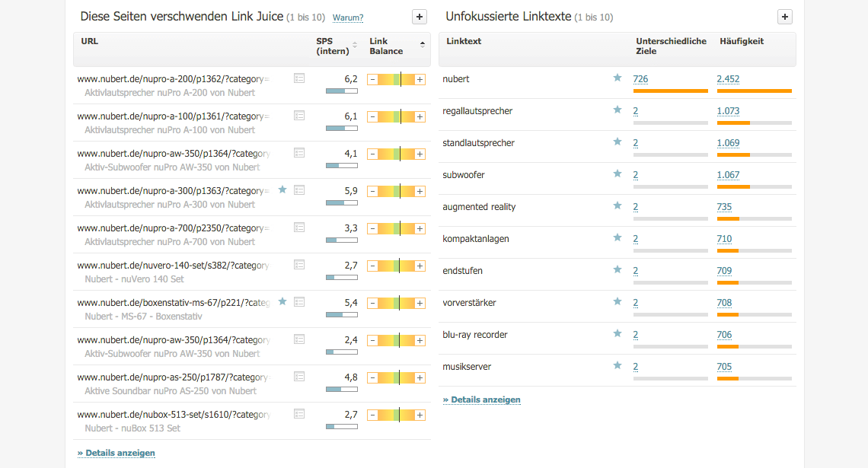Mark musikserver linktext with star
This screenshot has width=868, height=468.
point(617,366)
